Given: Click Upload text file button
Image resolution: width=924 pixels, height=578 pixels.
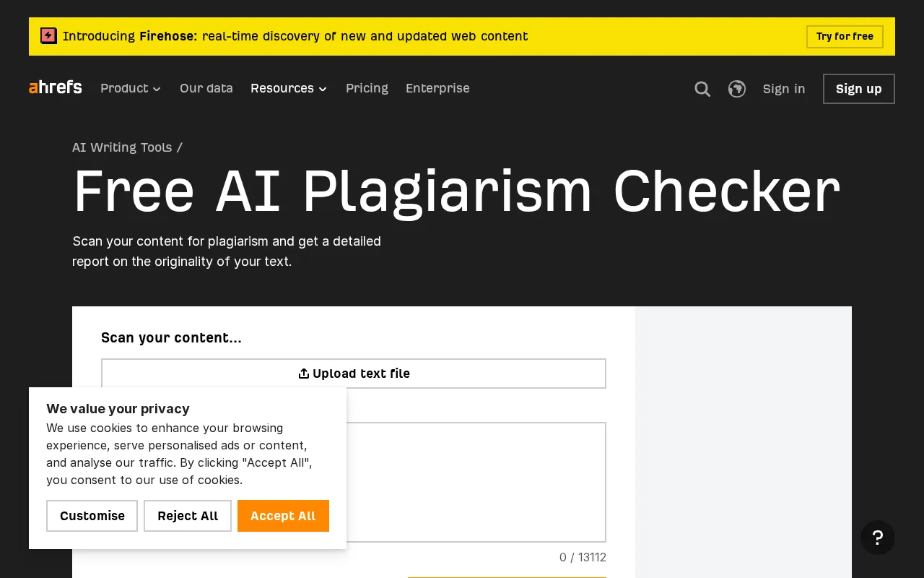Looking at the screenshot, I should click(354, 374).
